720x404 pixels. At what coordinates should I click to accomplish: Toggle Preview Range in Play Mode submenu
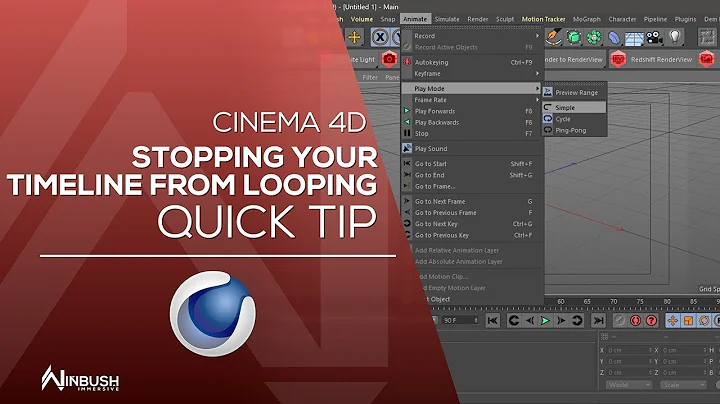point(574,92)
